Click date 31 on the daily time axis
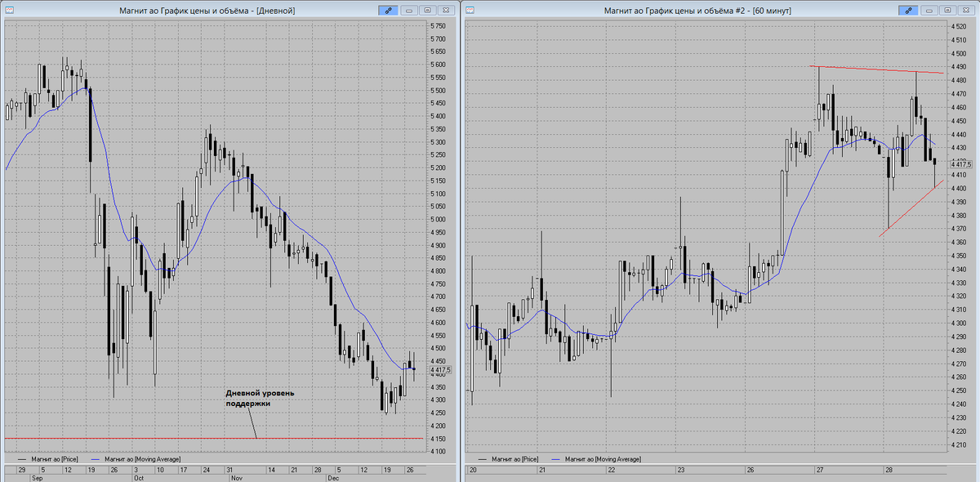This screenshot has height=482, width=980. tap(229, 471)
